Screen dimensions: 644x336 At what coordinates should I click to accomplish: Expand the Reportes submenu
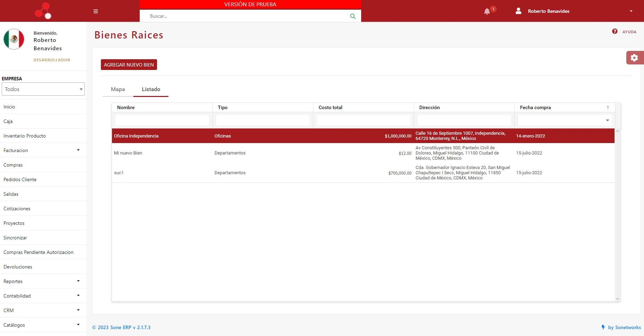click(78, 281)
